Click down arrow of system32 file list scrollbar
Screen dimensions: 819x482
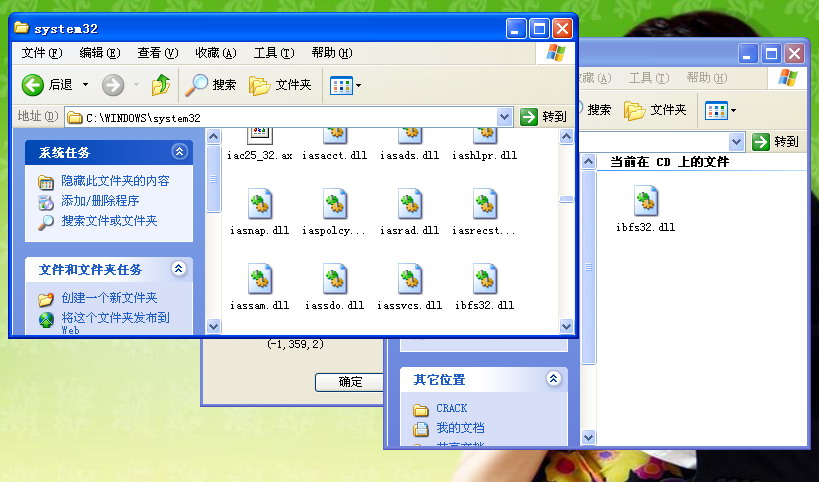coord(567,327)
